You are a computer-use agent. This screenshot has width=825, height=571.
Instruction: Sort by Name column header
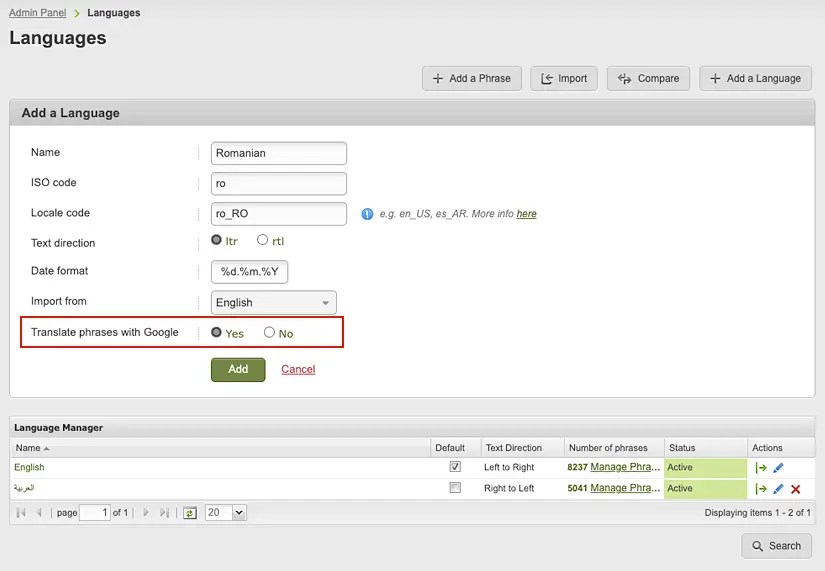(x=220, y=448)
